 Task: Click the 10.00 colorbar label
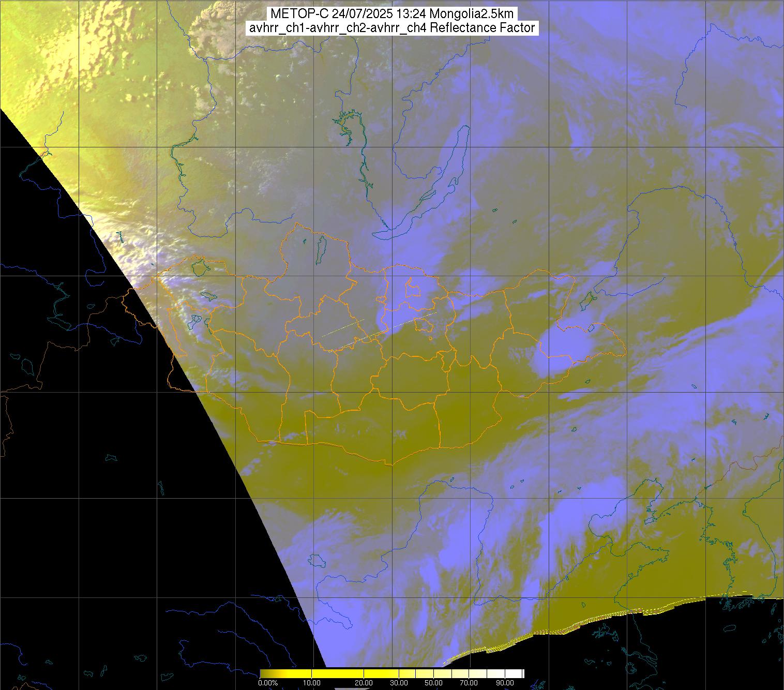tap(313, 683)
